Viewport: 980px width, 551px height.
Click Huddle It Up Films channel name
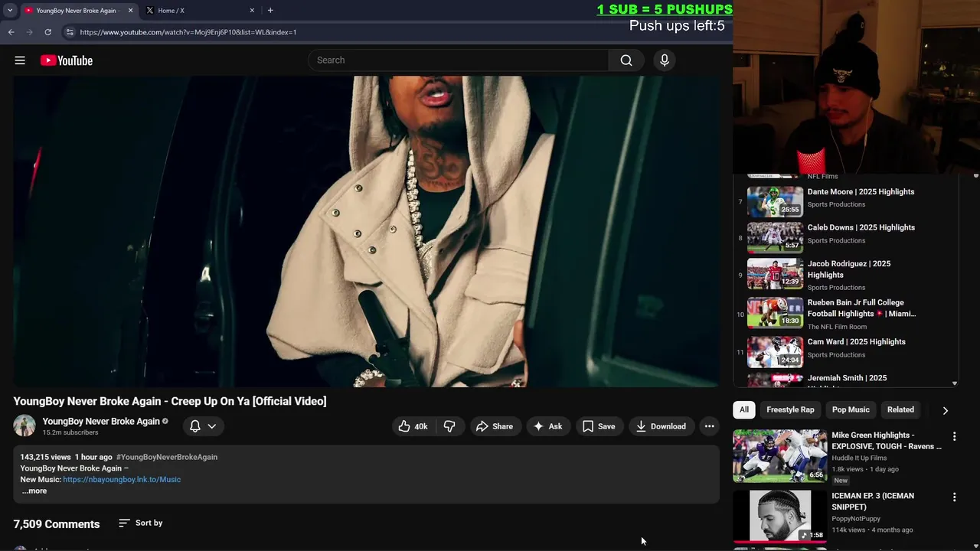point(859,458)
